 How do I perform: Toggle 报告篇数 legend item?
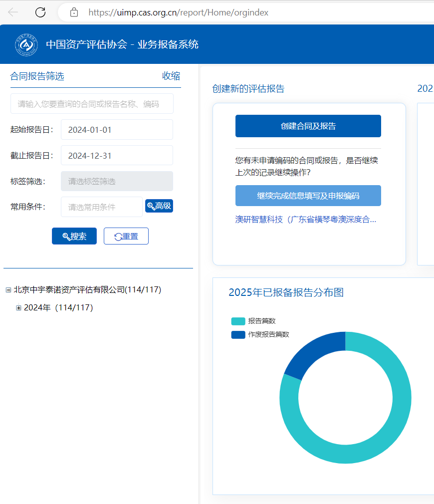point(253,321)
